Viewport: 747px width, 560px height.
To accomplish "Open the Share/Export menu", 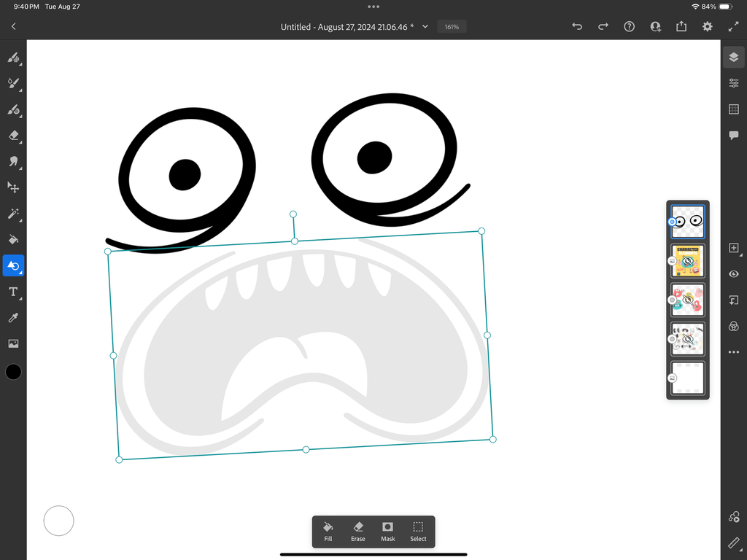I will tap(681, 27).
